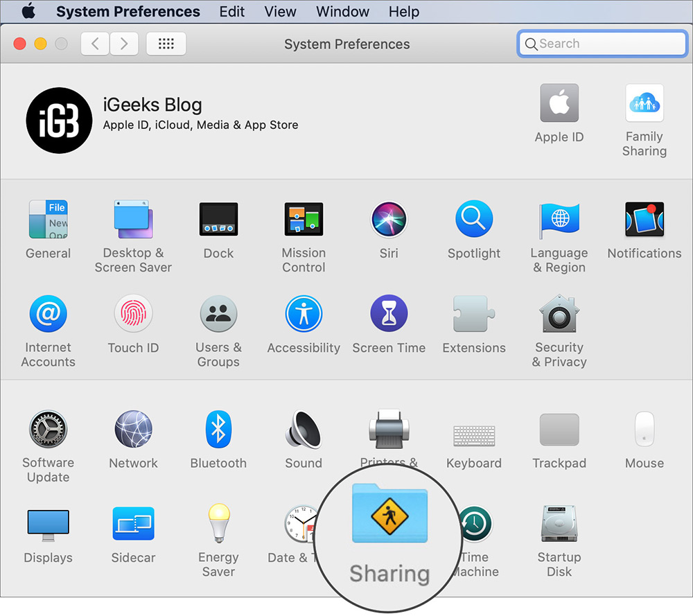Select the Time Machine icon
Screen dimensions: 693x616
click(x=475, y=523)
